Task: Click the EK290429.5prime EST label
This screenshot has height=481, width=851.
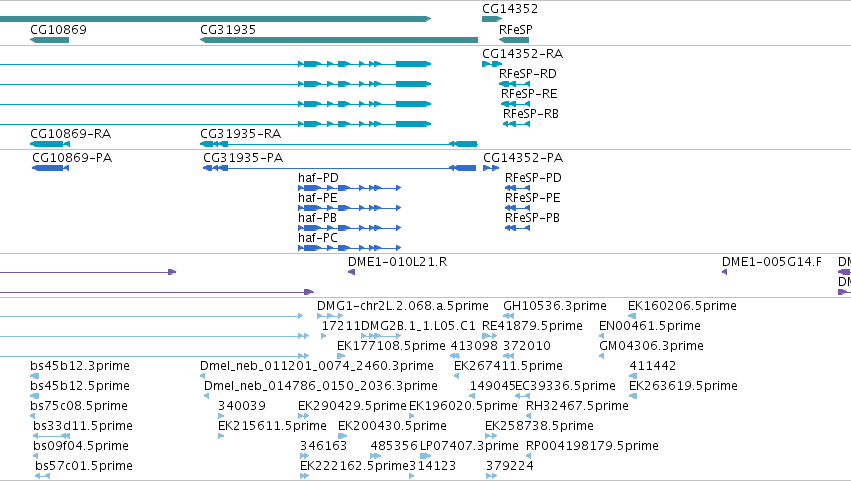Action: pos(352,406)
